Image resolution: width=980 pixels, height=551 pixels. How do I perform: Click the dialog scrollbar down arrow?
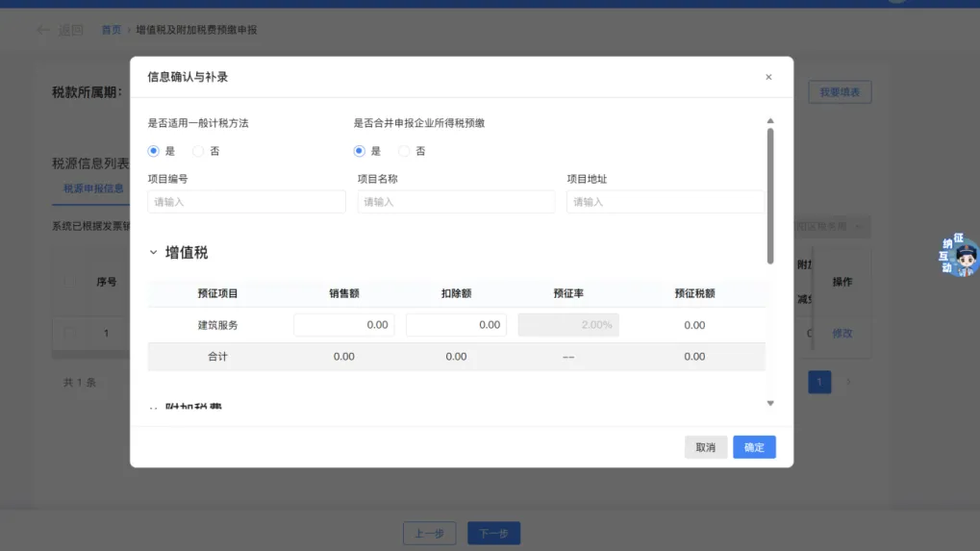coord(770,404)
